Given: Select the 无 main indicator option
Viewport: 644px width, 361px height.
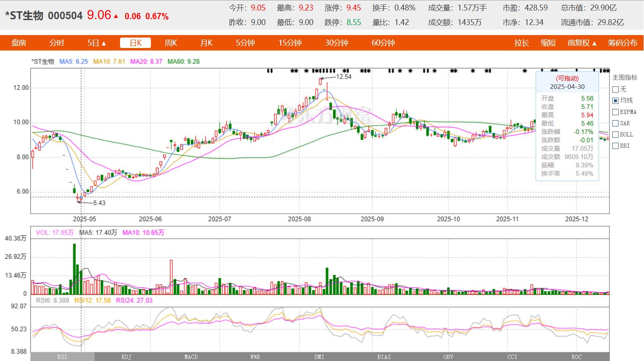Looking at the screenshot, I should pyautogui.click(x=615, y=89).
